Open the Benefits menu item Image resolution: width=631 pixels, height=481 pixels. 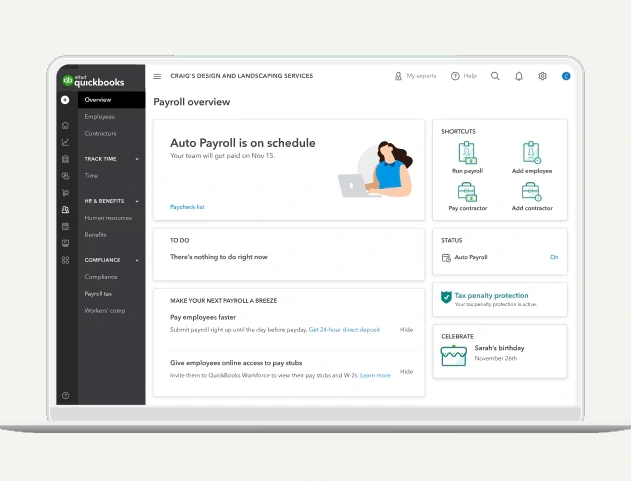tap(95, 235)
